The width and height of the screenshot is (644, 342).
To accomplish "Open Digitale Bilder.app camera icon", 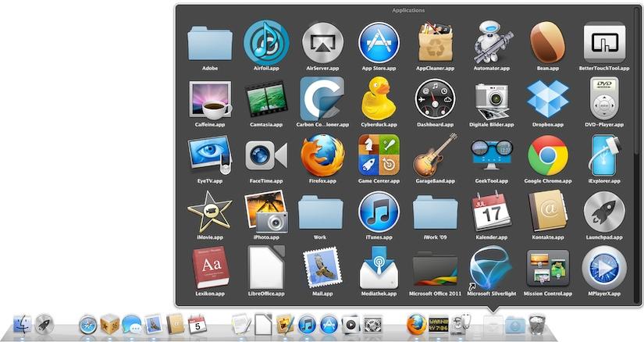I will (492, 99).
